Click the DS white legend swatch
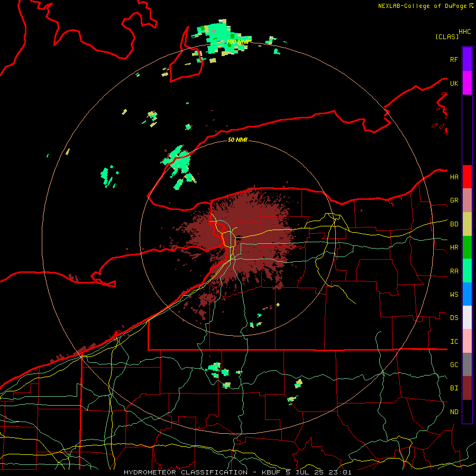This screenshot has height=476, width=476. (467, 317)
